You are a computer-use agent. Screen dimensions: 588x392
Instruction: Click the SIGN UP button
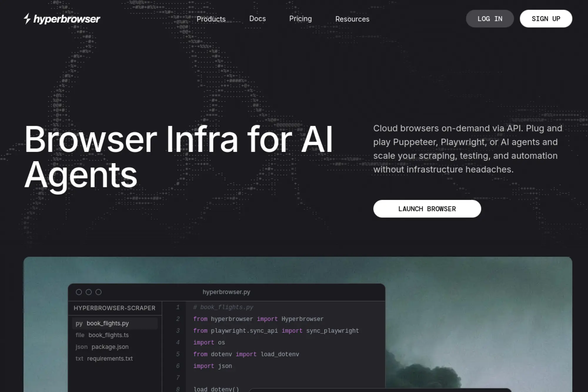click(x=546, y=19)
